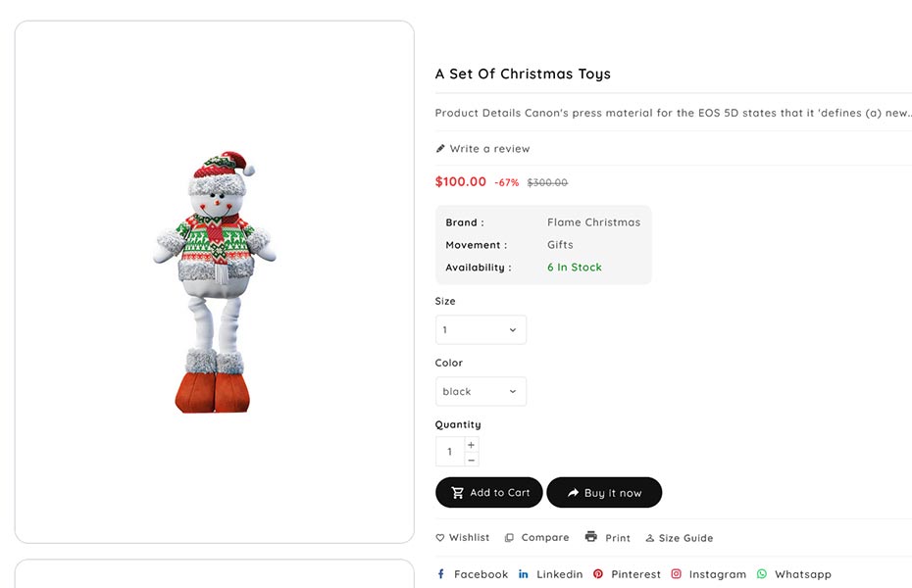Open the Color dropdown showing black
Viewport: 912px width, 588px height.
pos(481,392)
